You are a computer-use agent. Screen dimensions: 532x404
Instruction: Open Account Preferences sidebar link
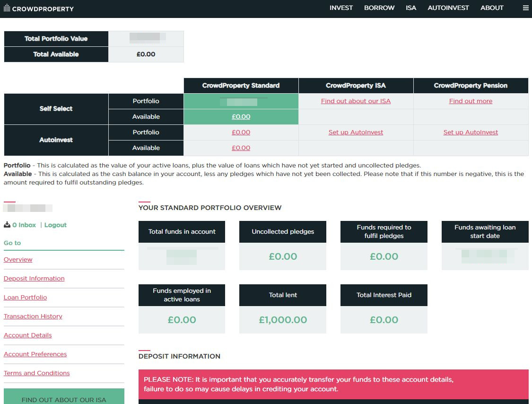tap(35, 354)
